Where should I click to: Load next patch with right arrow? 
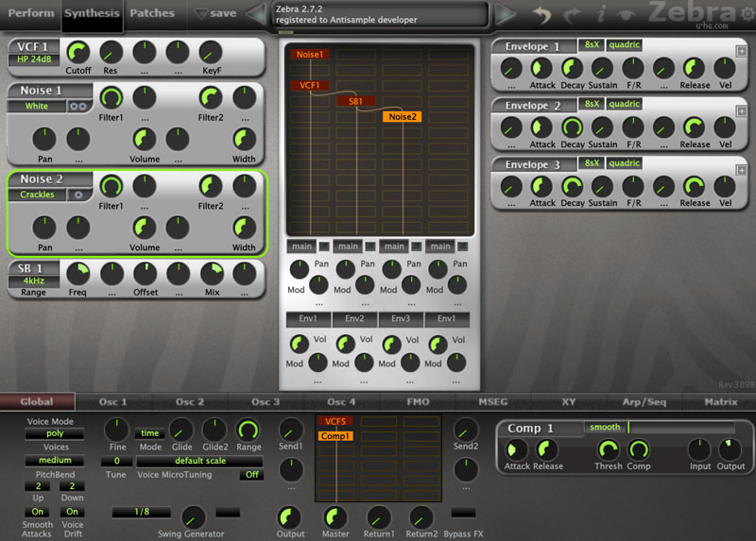505,14
